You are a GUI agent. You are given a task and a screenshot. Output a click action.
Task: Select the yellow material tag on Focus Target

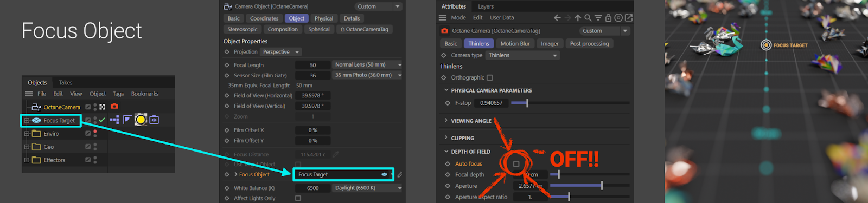coord(141,120)
